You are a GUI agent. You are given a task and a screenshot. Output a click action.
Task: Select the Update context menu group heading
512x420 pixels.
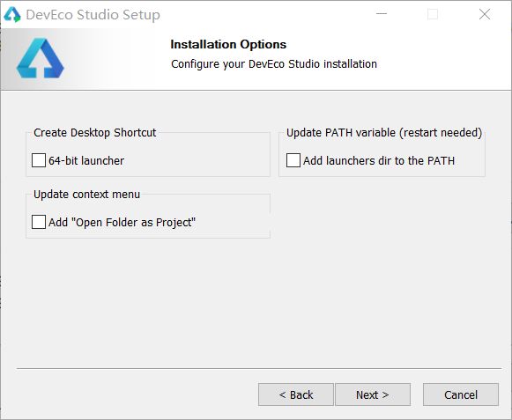pos(87,195)
